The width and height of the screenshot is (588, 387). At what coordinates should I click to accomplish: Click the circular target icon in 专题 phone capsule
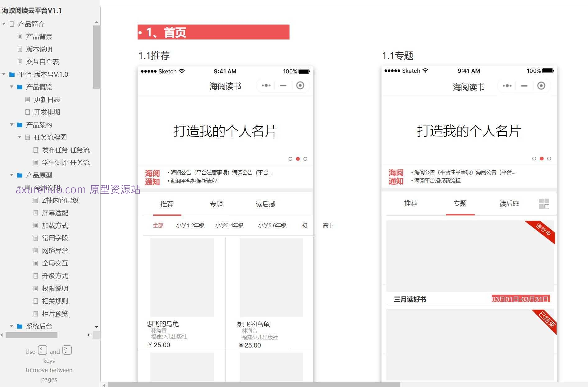(x=542, y=85)
